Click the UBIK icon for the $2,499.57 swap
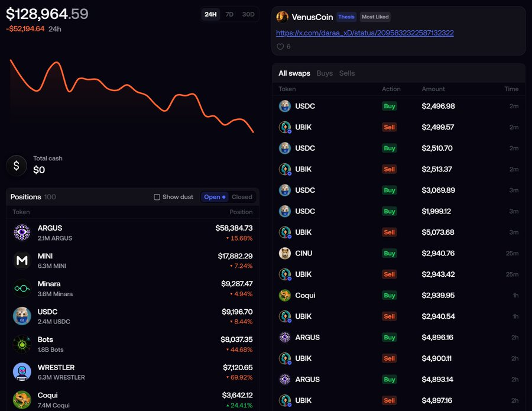This screenshot has width=532, height=411. [x=285, y=127]
